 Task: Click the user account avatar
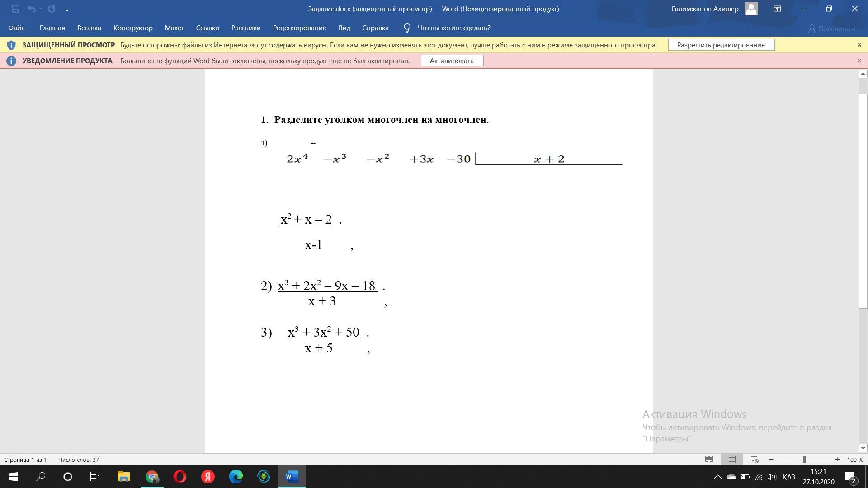[751, 9]
